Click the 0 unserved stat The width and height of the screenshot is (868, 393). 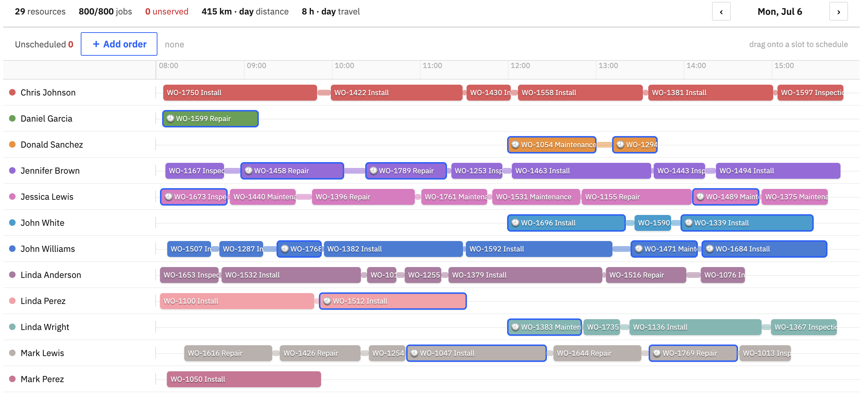point(167,12)
